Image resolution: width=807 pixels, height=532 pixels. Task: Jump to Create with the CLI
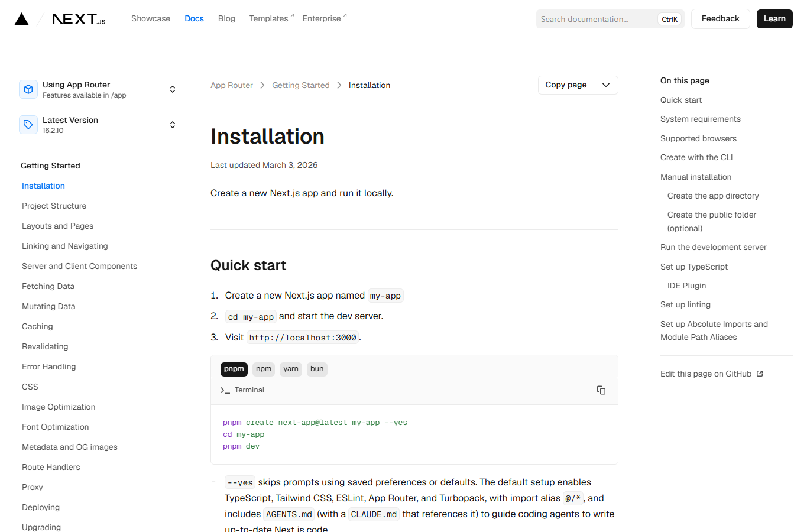[x=696, y=157]
